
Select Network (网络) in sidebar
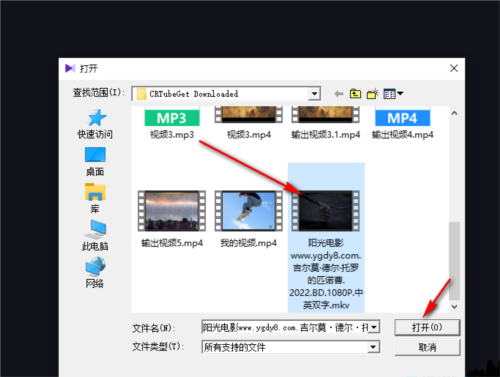pos(95,273)
